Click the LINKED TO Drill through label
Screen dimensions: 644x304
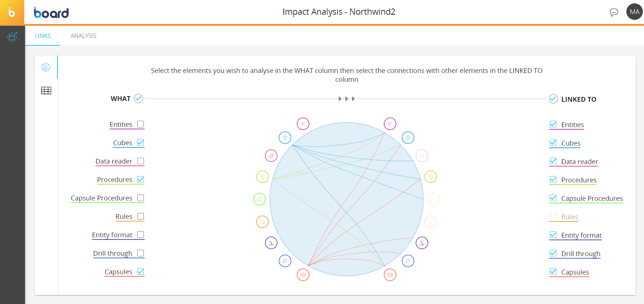click(580, 254)
